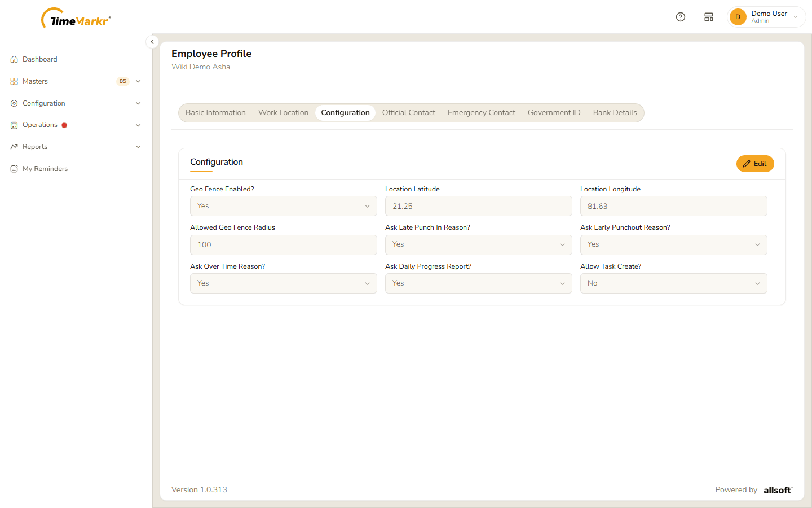Click the Edit button
This screenshot has width=812, height=508.
tap(755, 164)
